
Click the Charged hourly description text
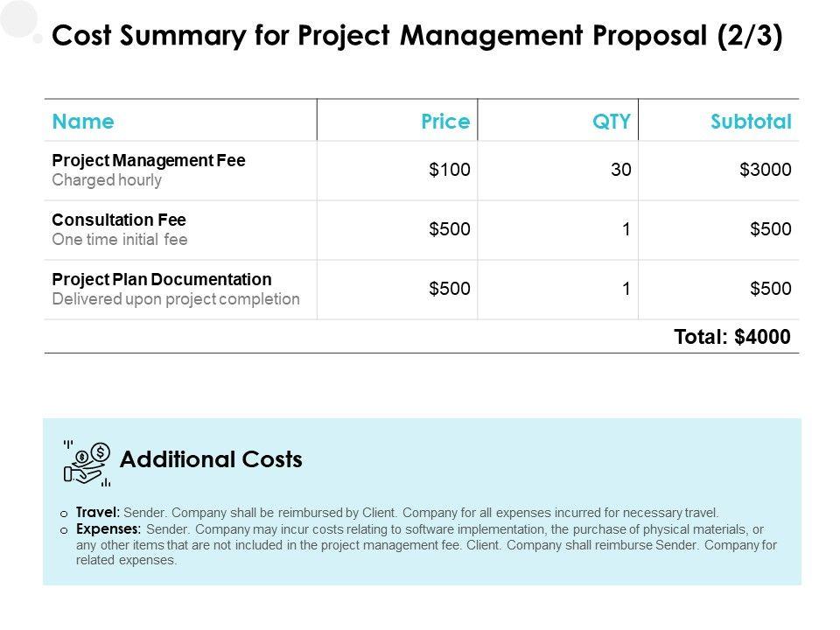[107, 180]
